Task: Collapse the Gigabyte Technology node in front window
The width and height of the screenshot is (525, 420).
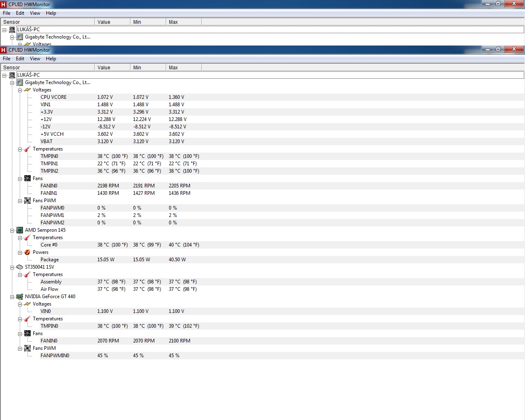Action: 12,83
